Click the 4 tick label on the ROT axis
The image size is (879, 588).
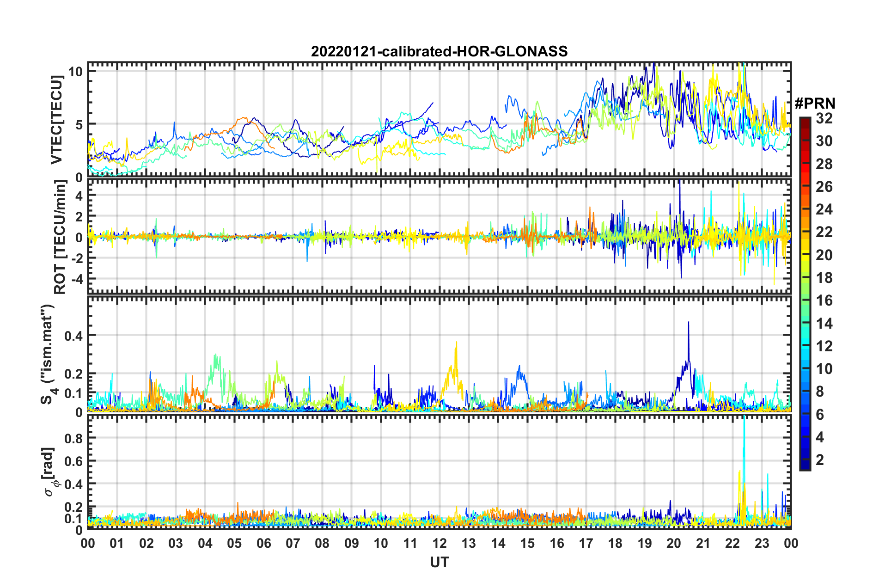pos(79,196)
